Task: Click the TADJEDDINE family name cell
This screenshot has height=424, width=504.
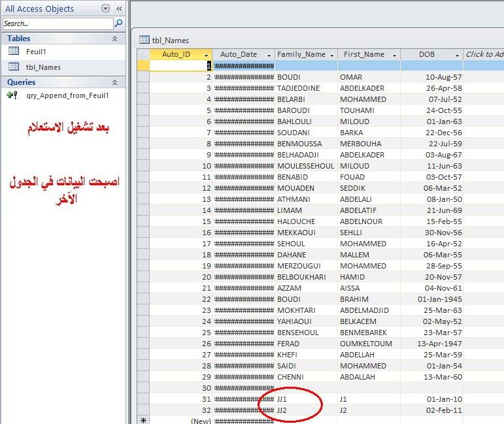Action: click(x=306, y=88)
